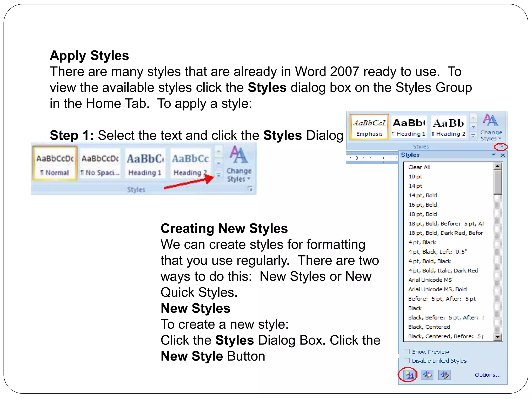The width and height of the screenshot is (532, 399).
Task: Apply Heading 1 style in left gallery
Action: [x=145, y=163]
